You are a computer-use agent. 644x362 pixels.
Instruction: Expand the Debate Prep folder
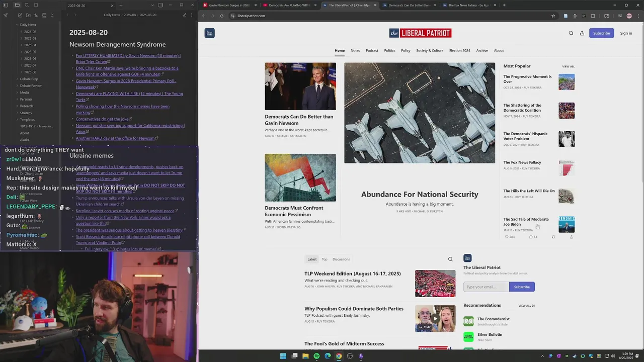point(27,79)
